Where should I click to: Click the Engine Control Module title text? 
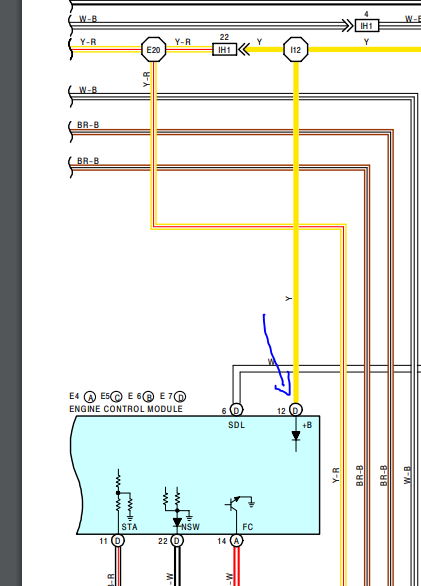[x=126, y=409]
